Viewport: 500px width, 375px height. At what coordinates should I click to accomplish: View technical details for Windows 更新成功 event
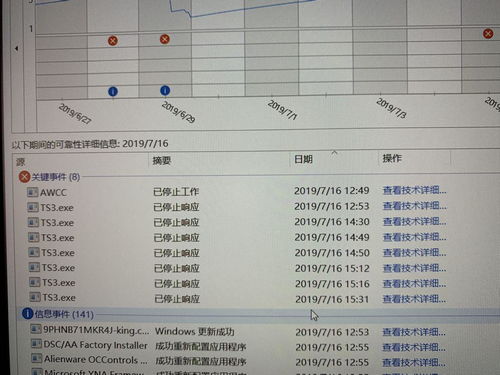pyautogui.click(x=414, y=332)
